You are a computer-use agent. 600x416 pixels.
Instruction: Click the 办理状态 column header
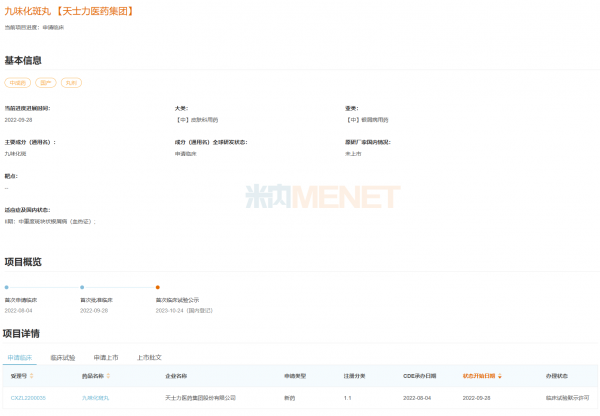point(557,377)
